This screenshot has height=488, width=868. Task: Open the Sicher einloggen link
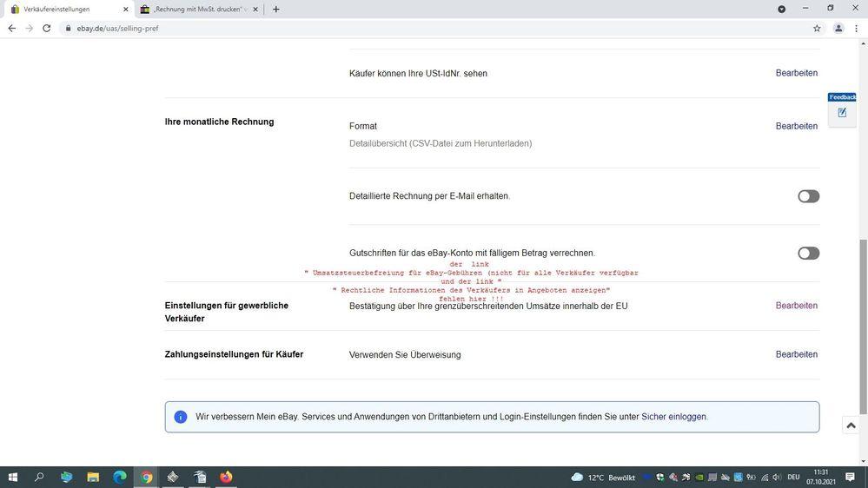coord(673,417)
